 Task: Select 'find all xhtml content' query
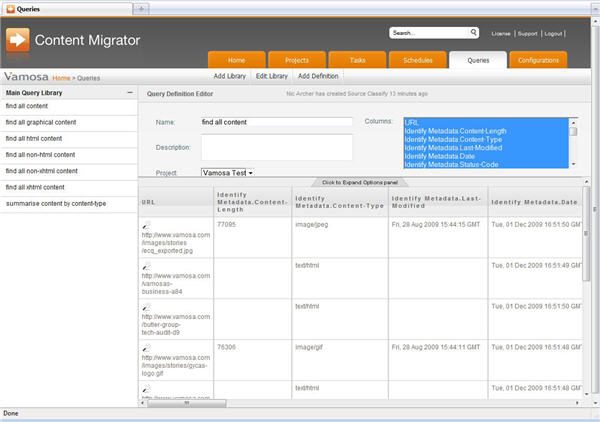(68, 187)
